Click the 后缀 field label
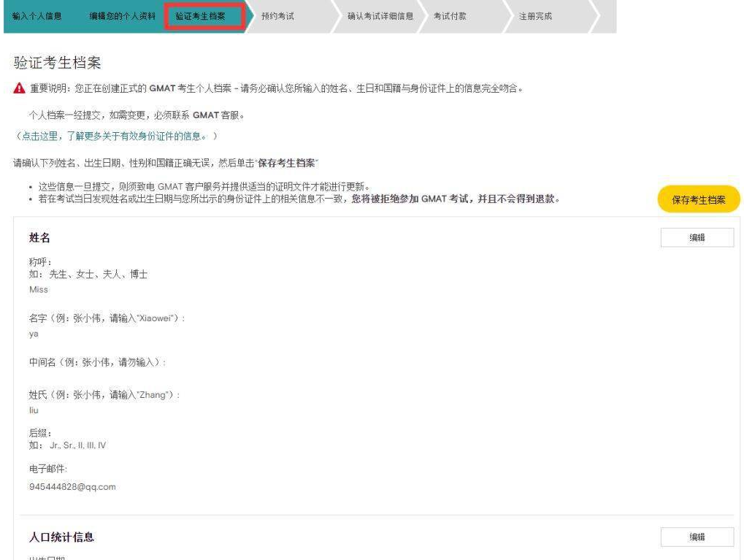This screenshot has height=560, width=744. [x=40, y=433]
